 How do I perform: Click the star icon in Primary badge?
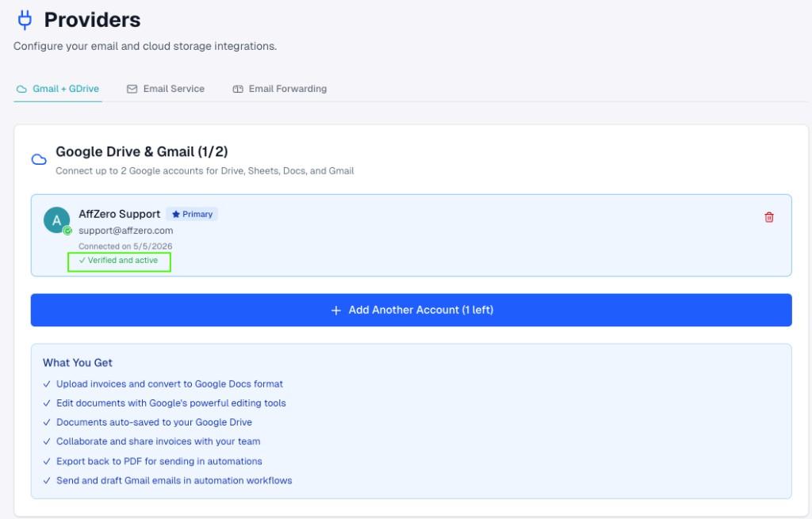(x=175, y=214)
